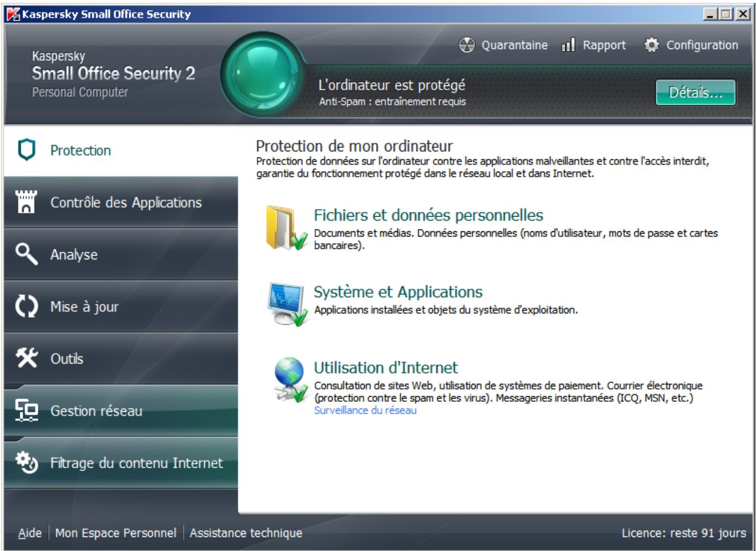Open the Analyse section
The height and width of the screenshot is (551, 756).
(121, 254)
